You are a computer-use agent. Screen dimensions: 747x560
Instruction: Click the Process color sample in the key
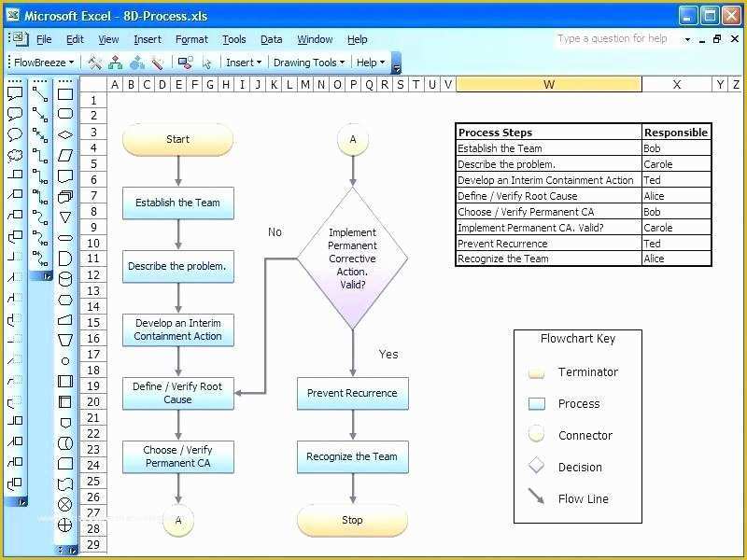tap(536, 404)
